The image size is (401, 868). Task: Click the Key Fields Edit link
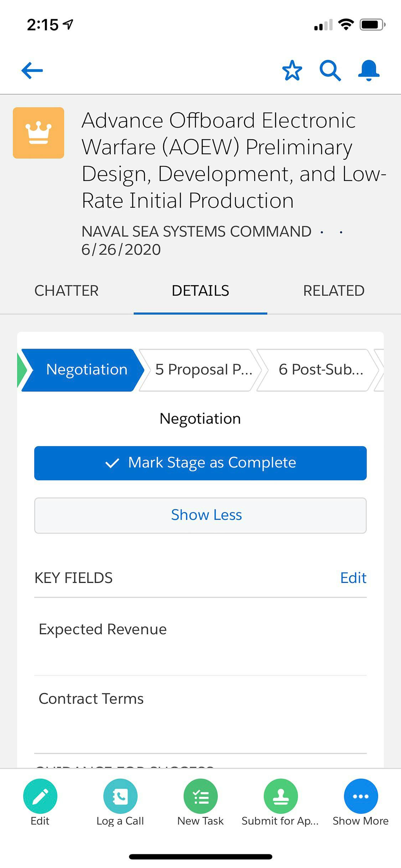(353, 578)
